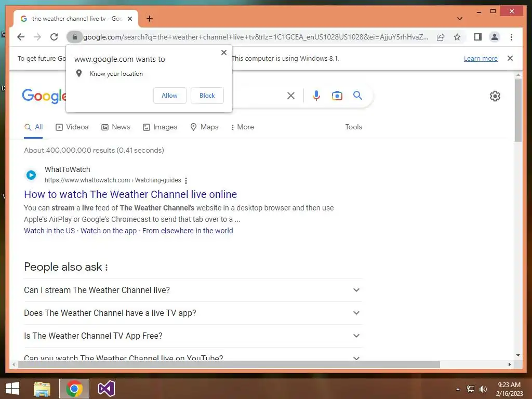Dismiss the Windows 8.1 info bar
The height and width of the screenshot is (399, 532).
point(510,58)
